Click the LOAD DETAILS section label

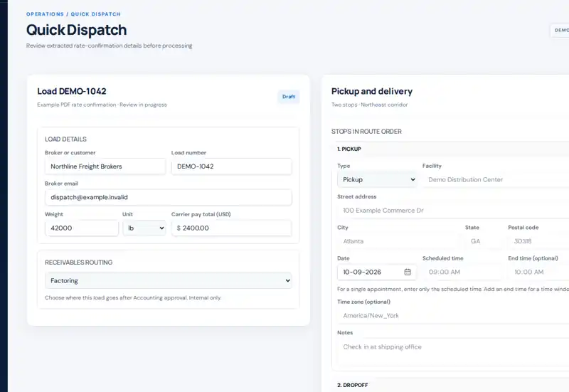pos(65,139)
